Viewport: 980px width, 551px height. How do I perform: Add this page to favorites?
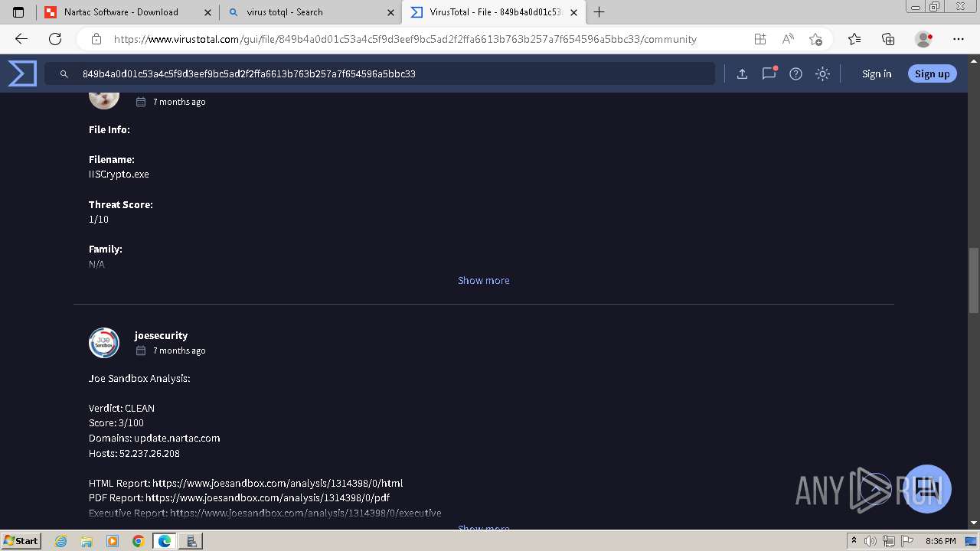click(815, 39)
